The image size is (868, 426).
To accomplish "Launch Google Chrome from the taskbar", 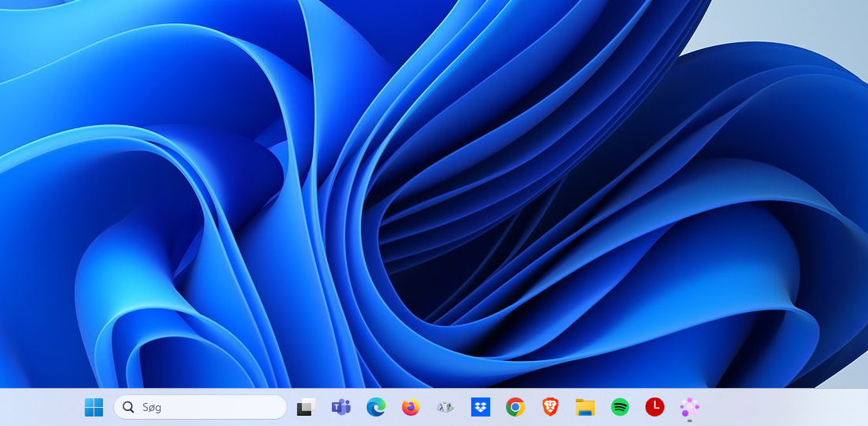I will pos(516,407).
